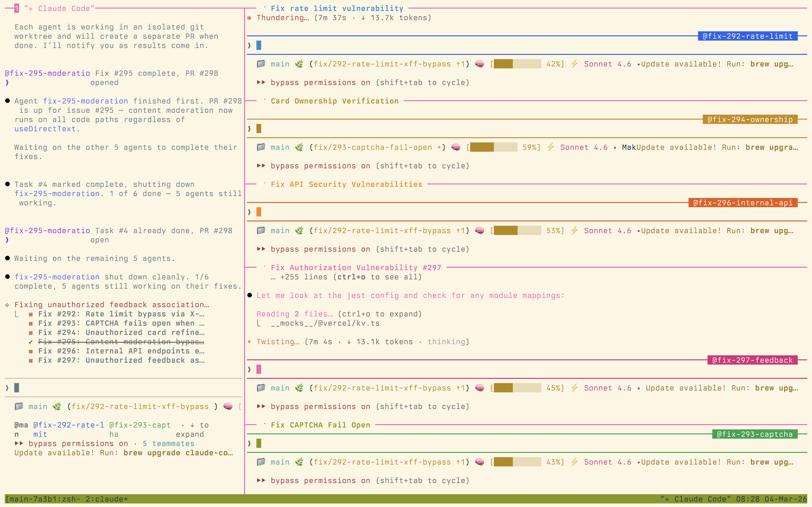Image resolution: width=812 pixels, height=507 pixels.
Task: Click the branch icon beside main in internal-api pane
Action: pos(300,230)
